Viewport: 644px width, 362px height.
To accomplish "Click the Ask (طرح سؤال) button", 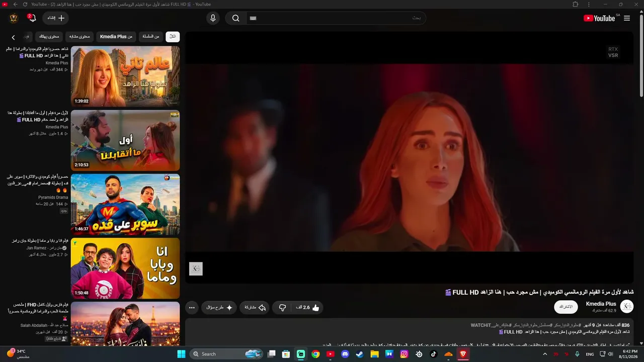I will [220, 308].
